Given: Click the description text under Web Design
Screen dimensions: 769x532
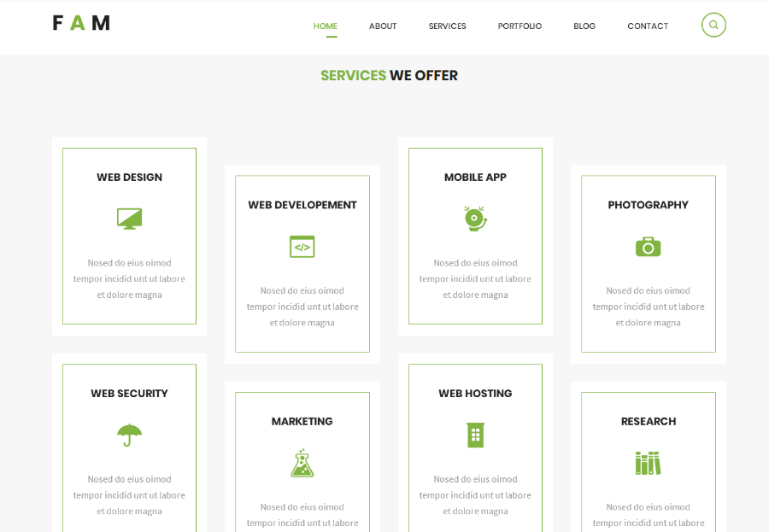Looking at the screenshot, I should click(x=130, y=279).
